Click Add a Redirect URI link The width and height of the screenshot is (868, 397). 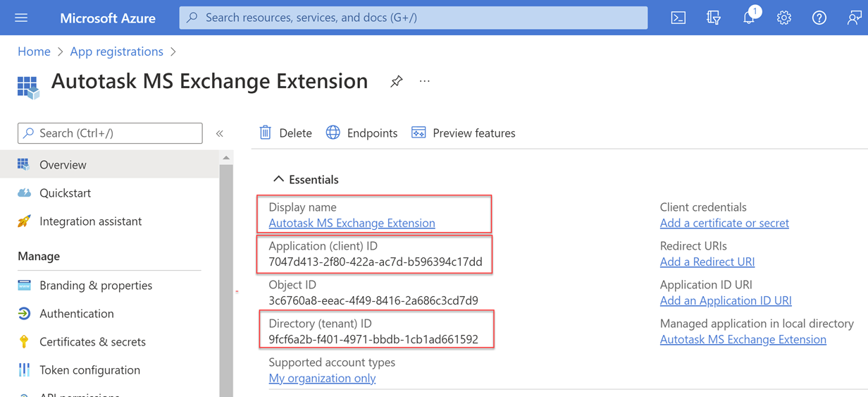(707, 262)
